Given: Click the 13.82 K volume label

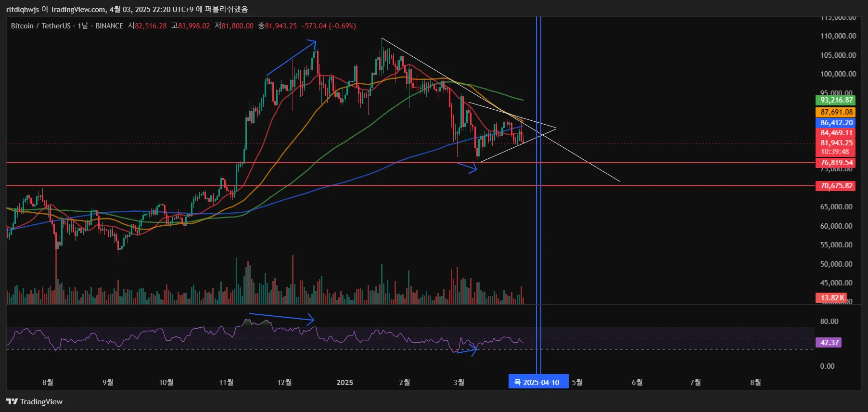Looking at the screenshot, I should (x=831, y=298).
